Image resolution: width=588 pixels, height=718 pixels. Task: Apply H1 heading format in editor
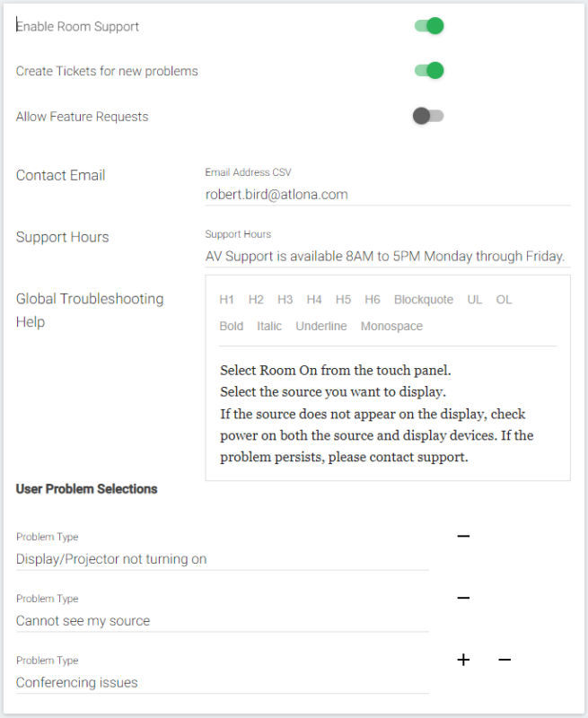pos(227,300)
